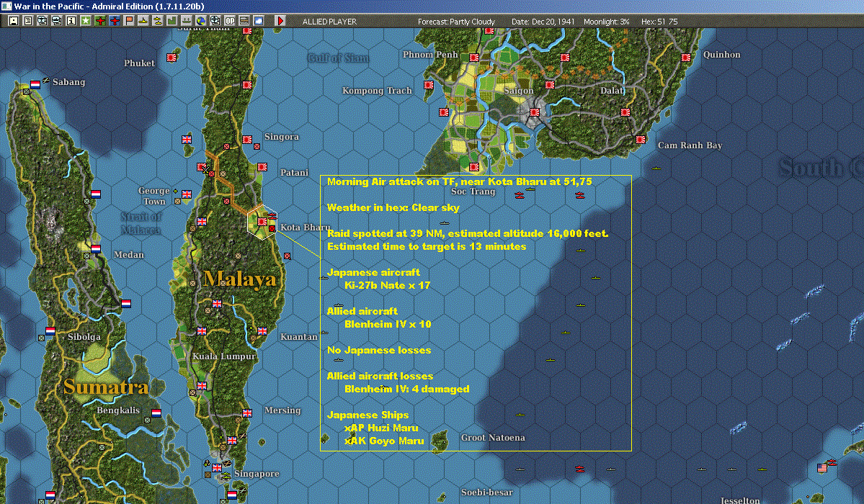Click 'Ki-27b Nate x 17' report line
Screen dimensions: 864x504
(x=388, y=285)
